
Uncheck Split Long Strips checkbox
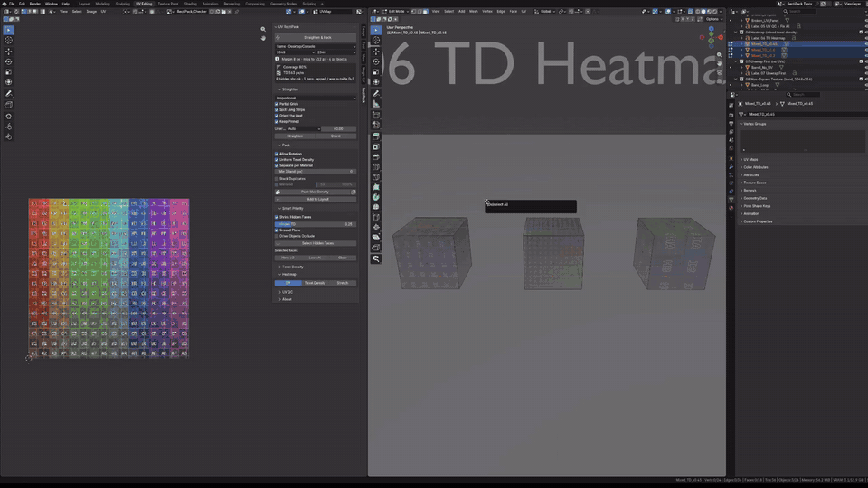click(x=277, y=109)
